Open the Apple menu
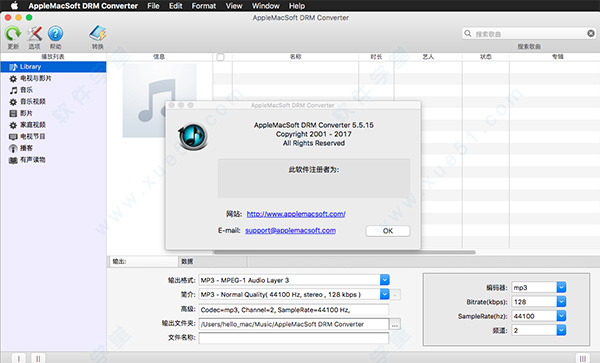This screenshot has height=363, width=600. (x=14, y=5)
